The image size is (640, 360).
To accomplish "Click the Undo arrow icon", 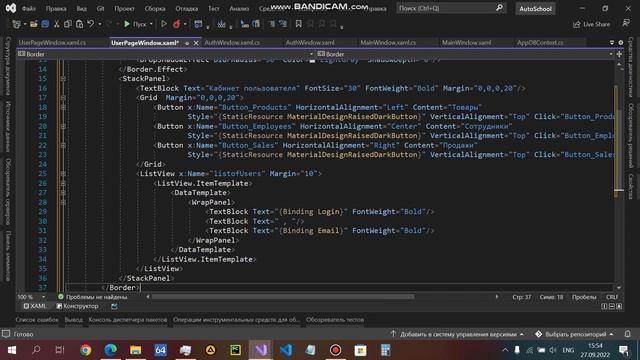I will (x=91, y=24).
